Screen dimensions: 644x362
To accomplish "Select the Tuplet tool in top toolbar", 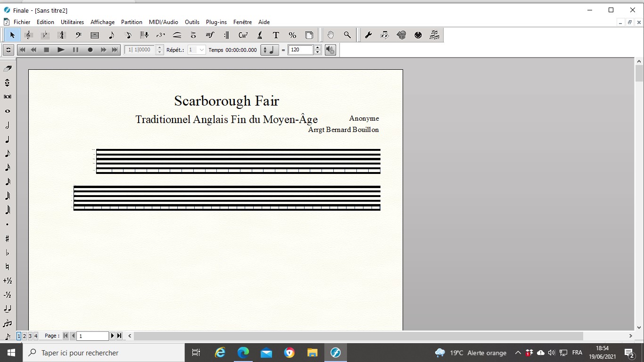I will pos(161,35).
